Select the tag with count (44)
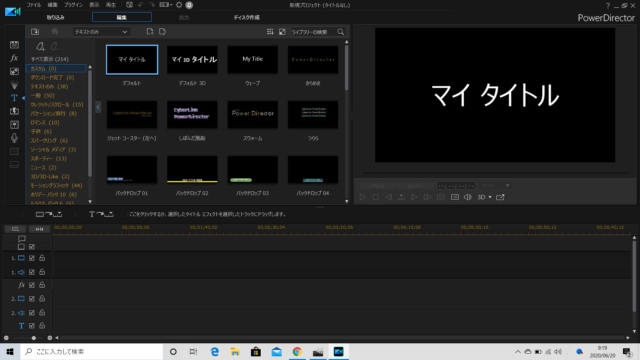Screen dimensions: 640x360 point(56,185)
